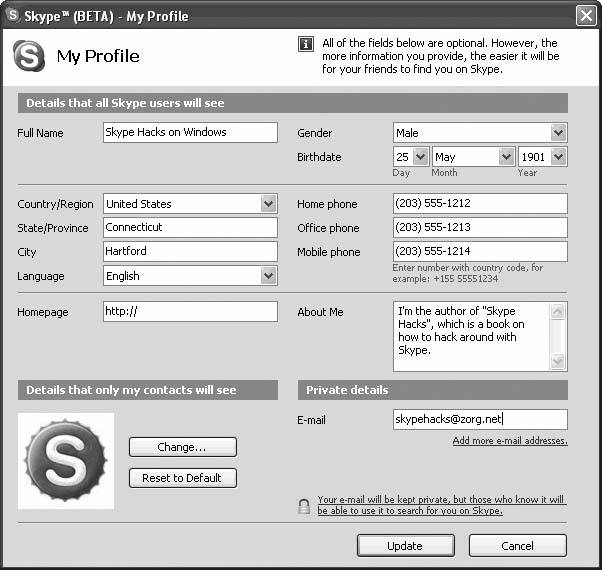This screenshot has width=602, height=570.
Task: Click the City field containing Hartford
Action: click(x=190, y=251)
